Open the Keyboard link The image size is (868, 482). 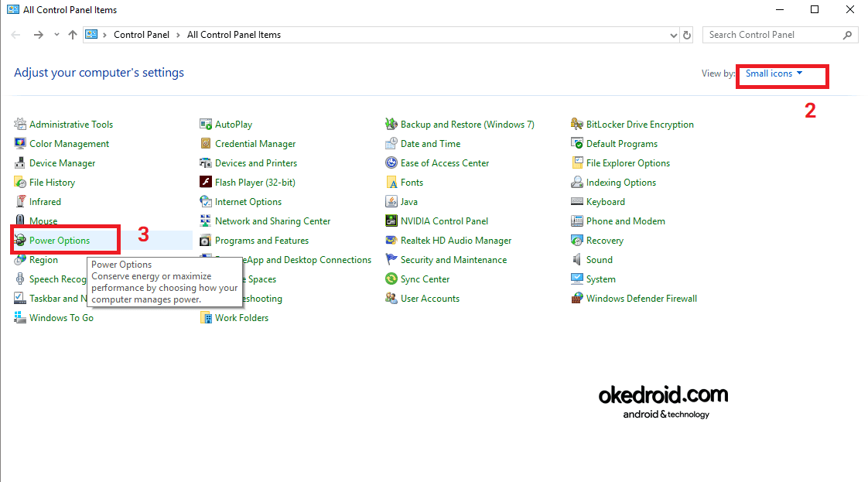(x=606, y=201)
